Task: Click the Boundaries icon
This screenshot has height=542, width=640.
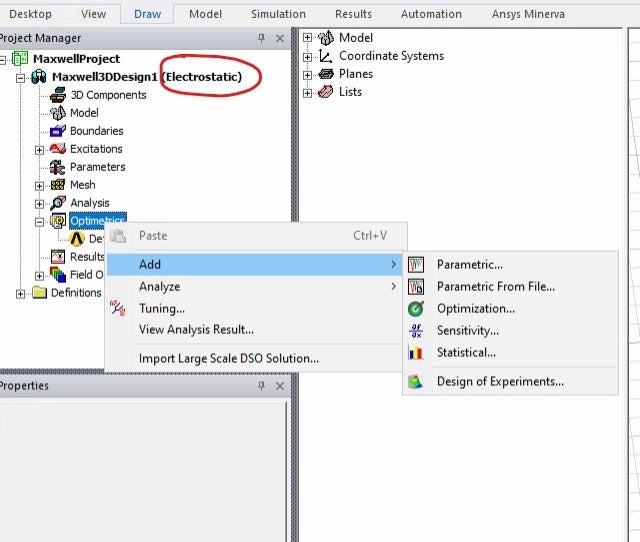Action: click(58, 131)
